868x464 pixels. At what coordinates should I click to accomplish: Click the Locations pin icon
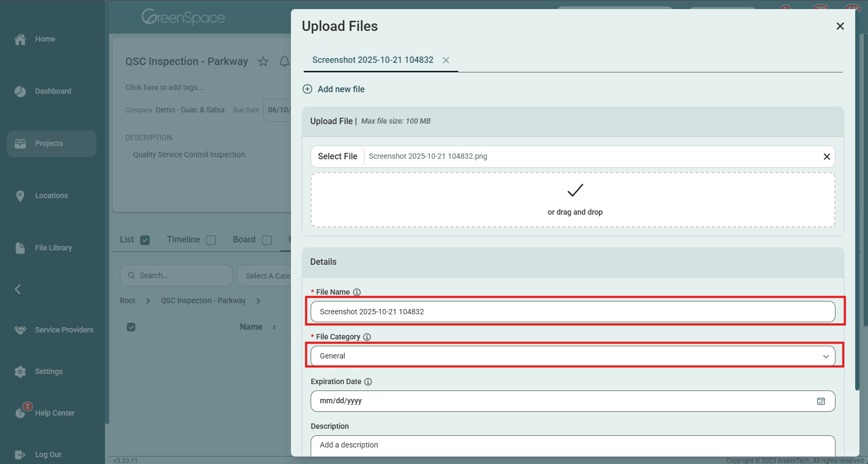pyautogui.click(x=20, y=196)
